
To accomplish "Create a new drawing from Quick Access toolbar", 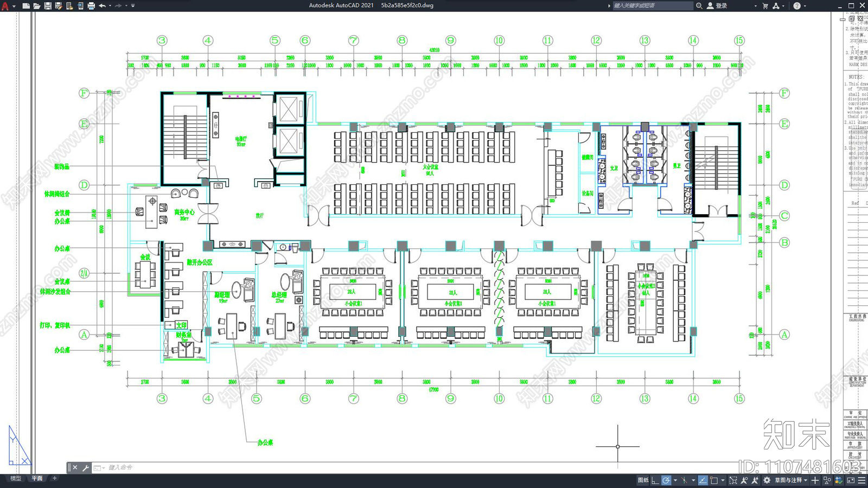I will coord(25,6).
